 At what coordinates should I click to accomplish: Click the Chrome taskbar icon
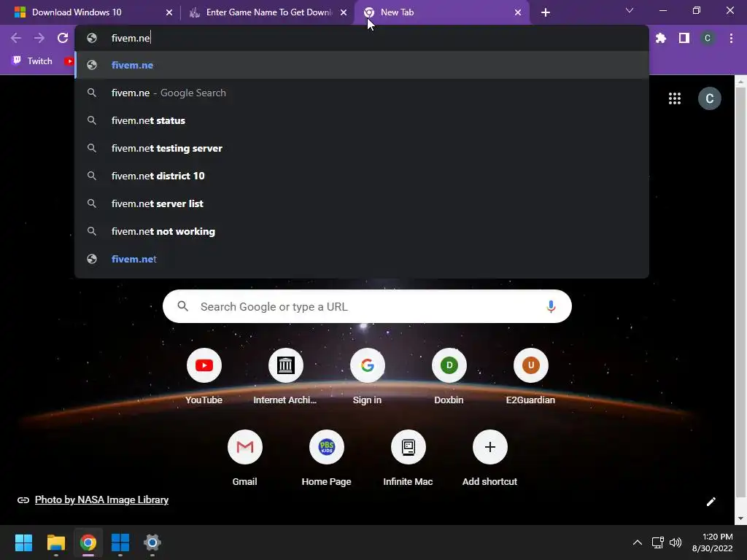click(88, 542)
